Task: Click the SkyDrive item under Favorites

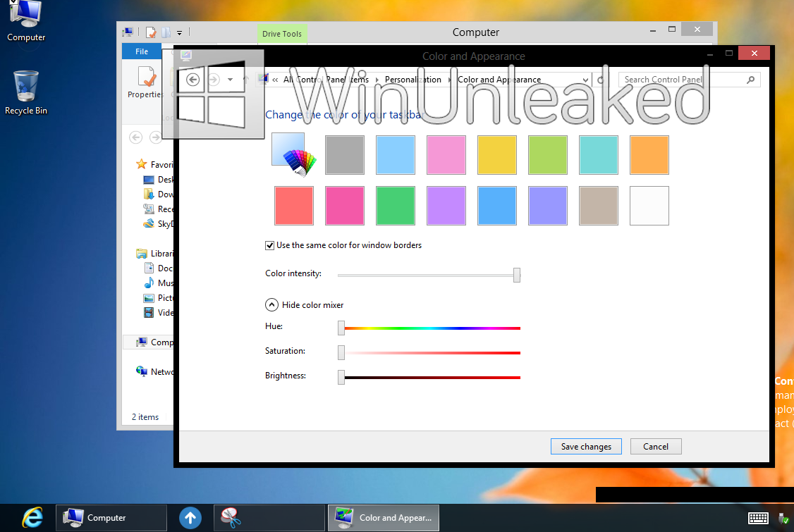Action: click(161, 223)
